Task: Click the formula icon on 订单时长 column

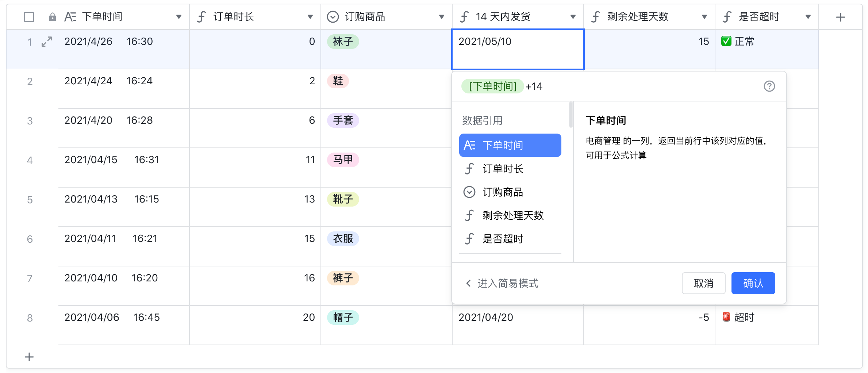Action: coord(201,16)
